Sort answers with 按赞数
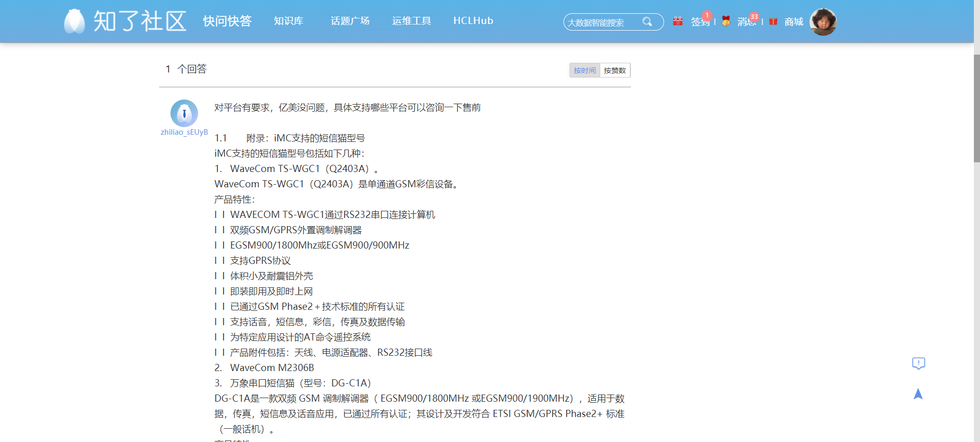This screenshot has height=442, width=980. 615,70
